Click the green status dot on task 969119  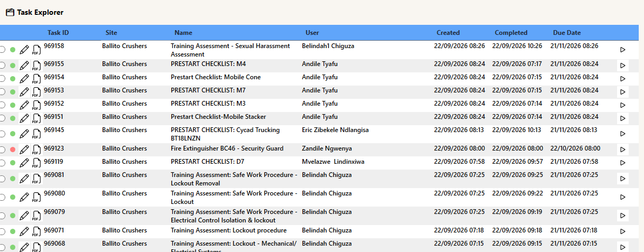(x=13, y=163)
